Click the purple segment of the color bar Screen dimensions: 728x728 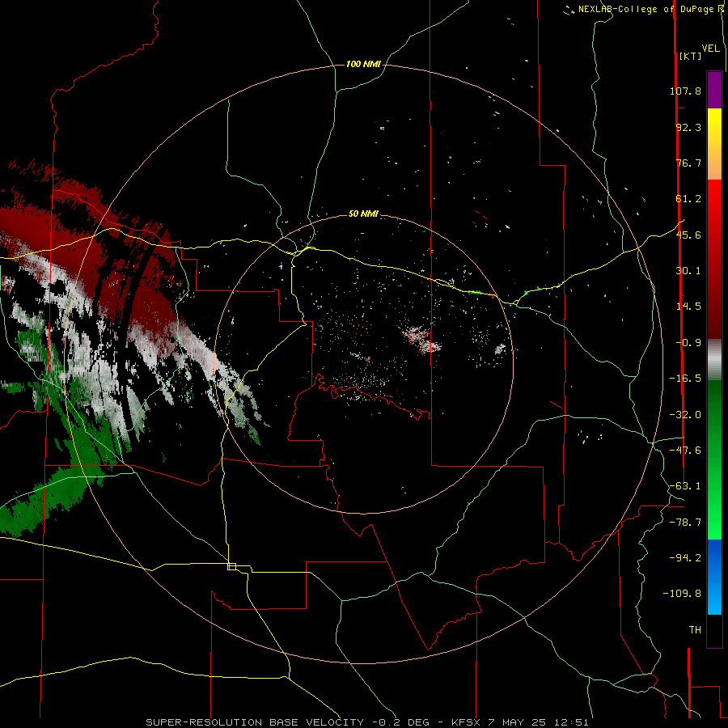tap(714, 90)
